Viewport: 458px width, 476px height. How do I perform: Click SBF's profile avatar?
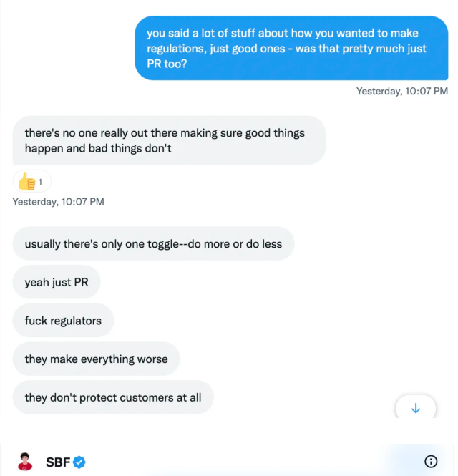tap(25, 461)
